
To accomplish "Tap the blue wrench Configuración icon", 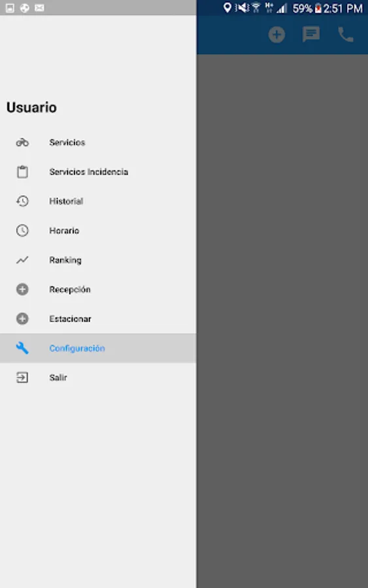I will (22, 348).
